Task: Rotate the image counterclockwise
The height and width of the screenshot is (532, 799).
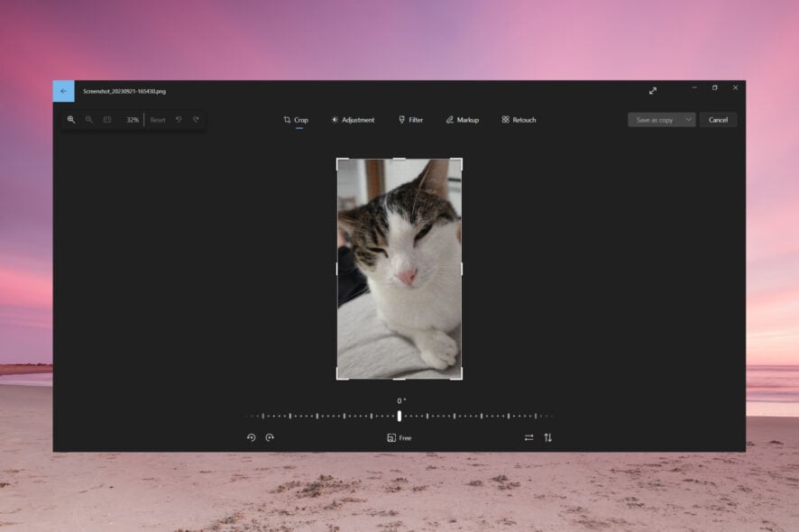Action: (x=252, y=437)
